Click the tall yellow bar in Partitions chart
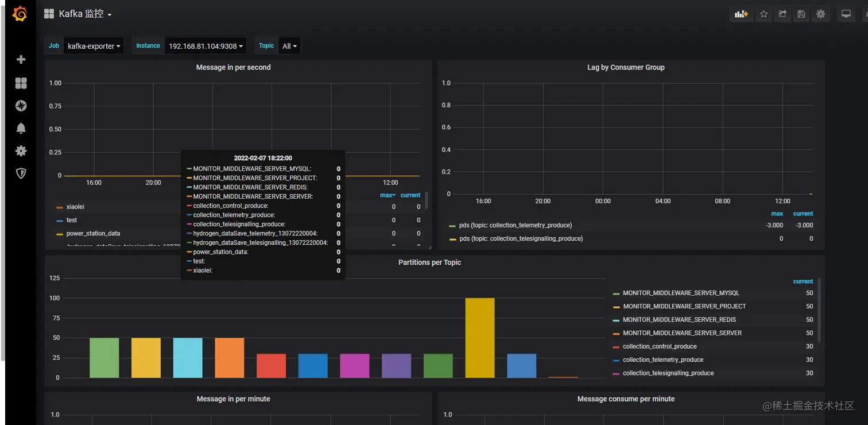The width and height of the screenshot is (868, 425). tap(480, 338)
